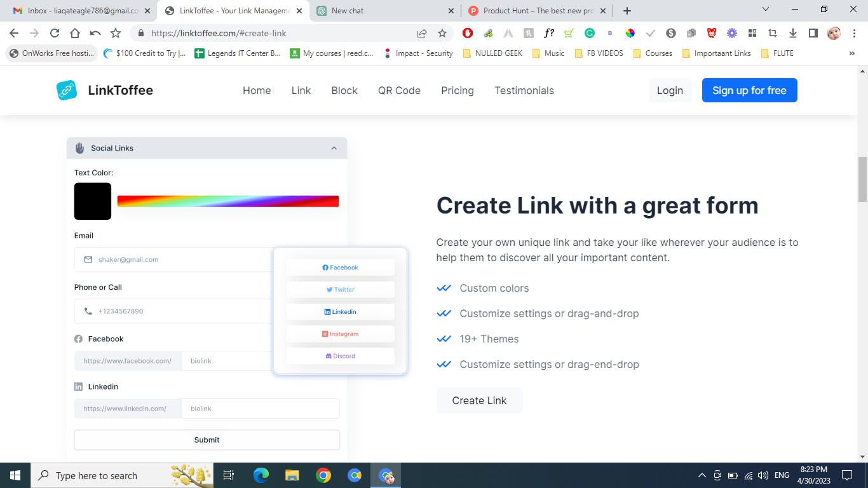Open the Testimonials navigation item

[524, 90]
